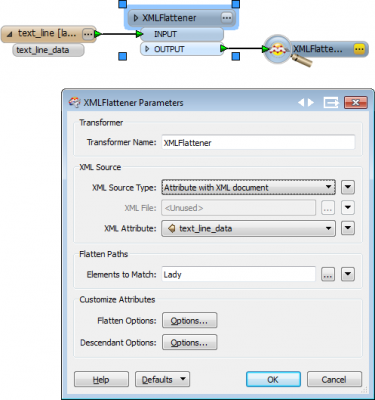Open the XML Source Type options arrow menu
This screenshot has height=400, width=375.
tap(348, 187)
